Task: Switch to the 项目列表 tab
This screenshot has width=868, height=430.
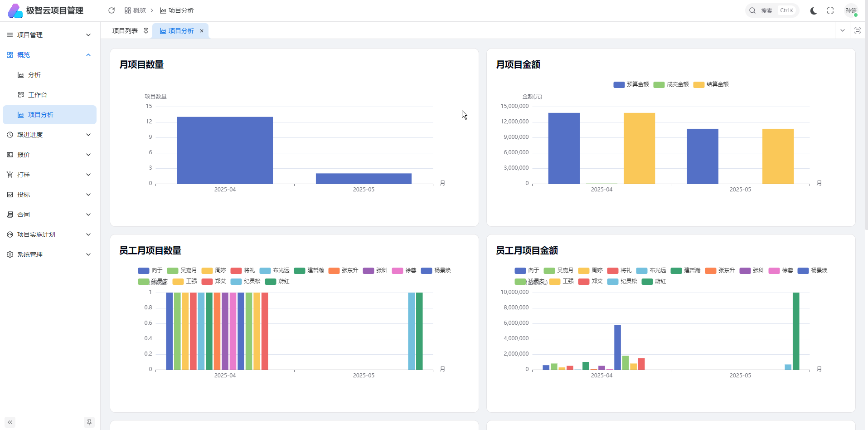Action: pos(125,31)
